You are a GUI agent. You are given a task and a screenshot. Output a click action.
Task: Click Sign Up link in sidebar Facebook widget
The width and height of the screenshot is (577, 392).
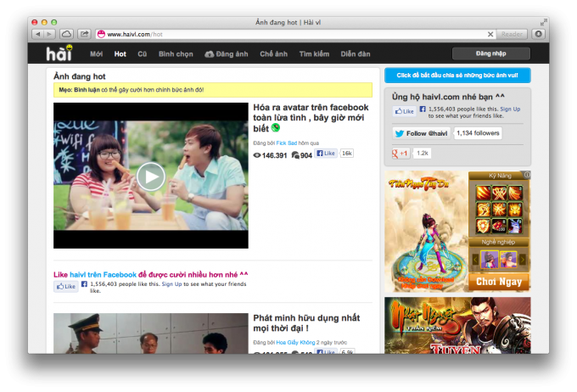pyautogui.click(x=510, y=109)
